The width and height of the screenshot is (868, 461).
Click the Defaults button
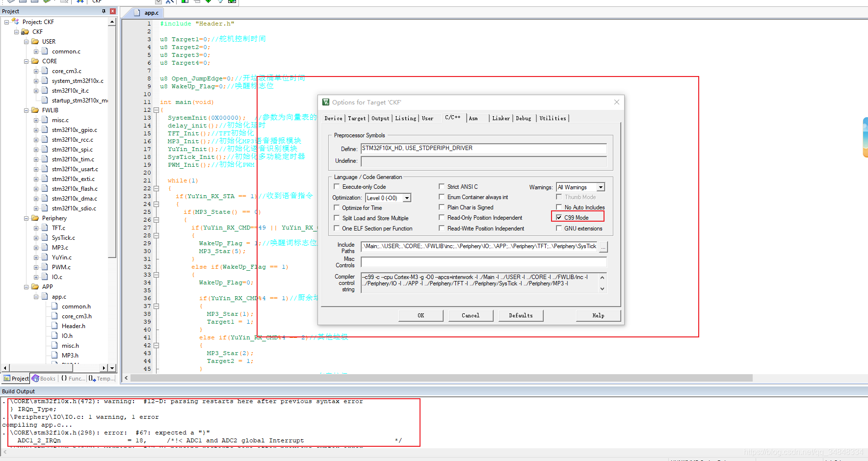tap(521, 315)
